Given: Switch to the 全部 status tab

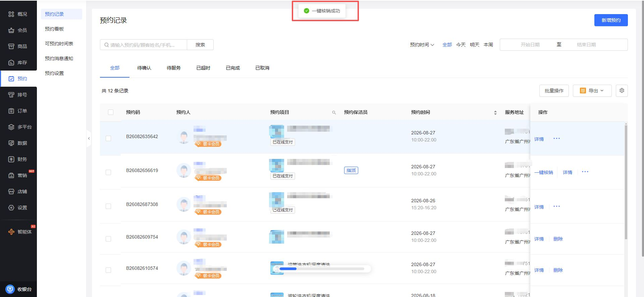Looking at the screenshot, I should click(115, 68).
